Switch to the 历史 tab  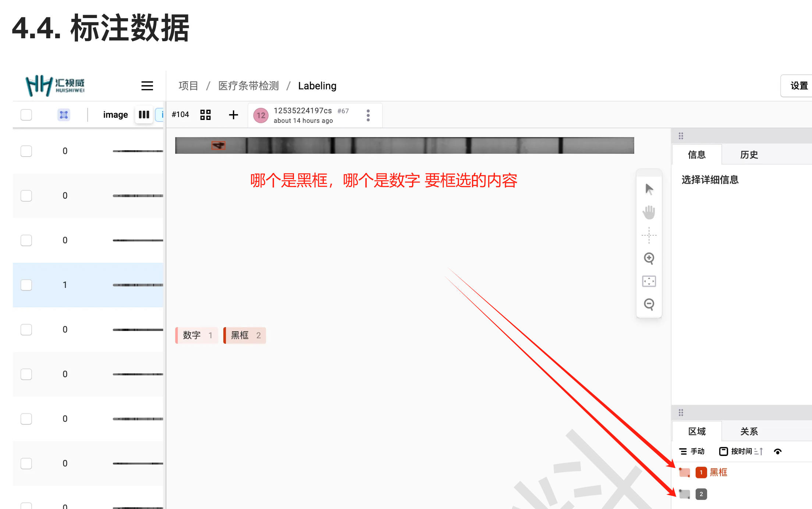[x=749, y=155]
